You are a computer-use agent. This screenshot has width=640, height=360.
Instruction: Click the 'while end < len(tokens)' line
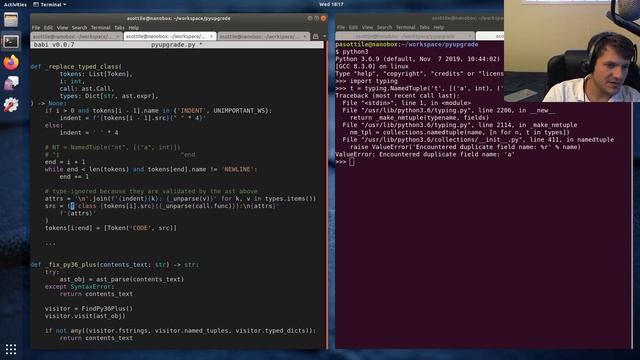coord(151,169)
